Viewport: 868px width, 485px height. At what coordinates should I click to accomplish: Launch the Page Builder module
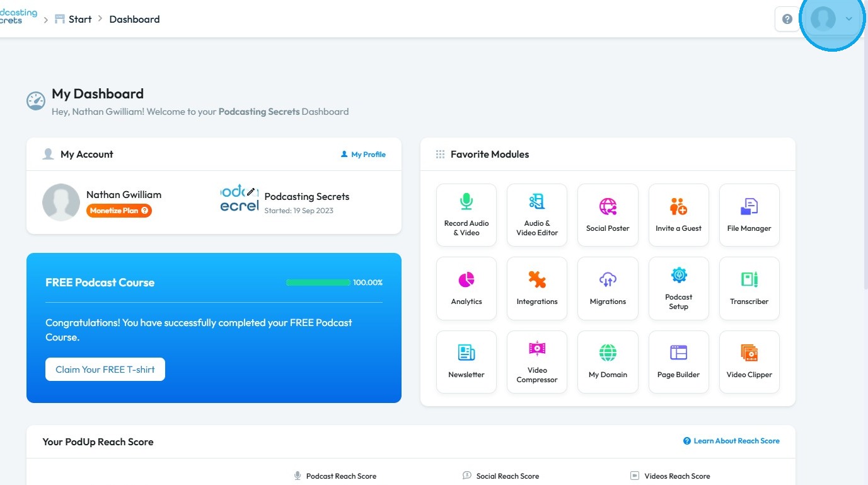click(679, 362)
